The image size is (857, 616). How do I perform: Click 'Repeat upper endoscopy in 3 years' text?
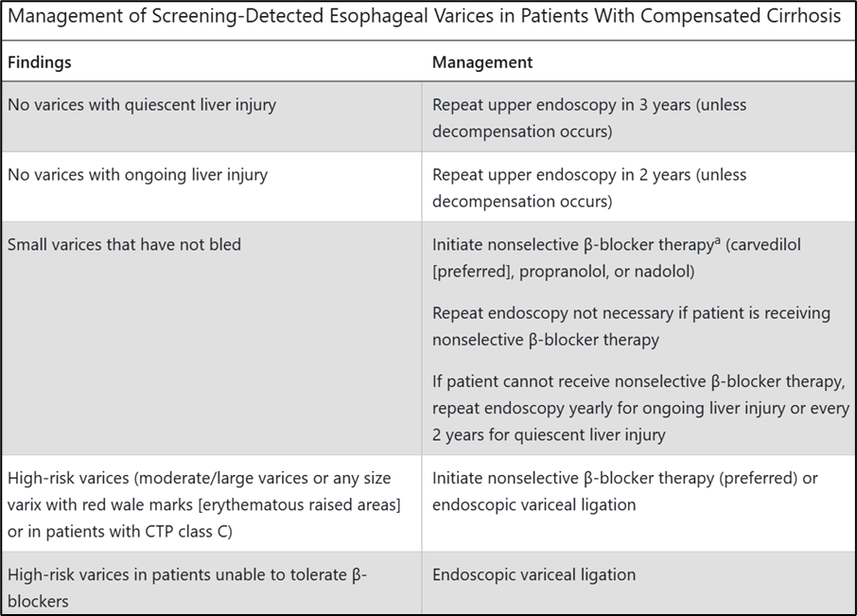click(561, 105)
